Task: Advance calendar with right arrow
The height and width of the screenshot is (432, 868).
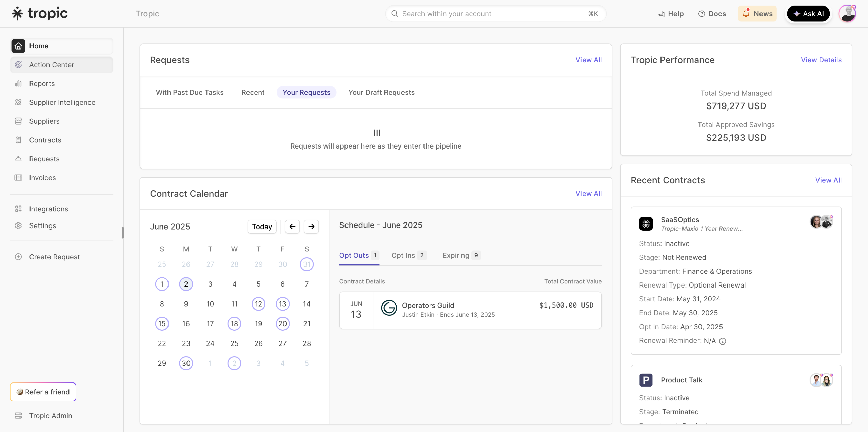Action: pyautogui.click(x=311, y=227)
